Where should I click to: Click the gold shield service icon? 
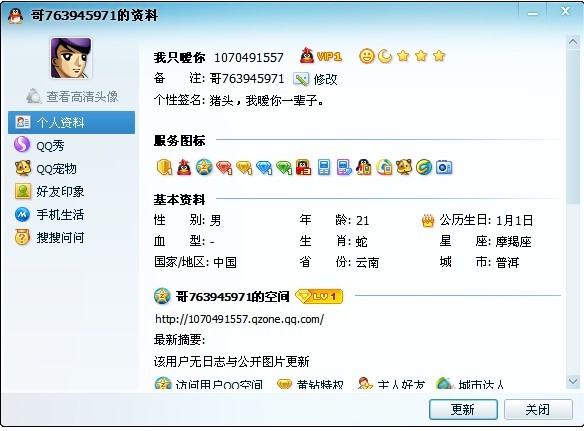[x=164, y=167]
